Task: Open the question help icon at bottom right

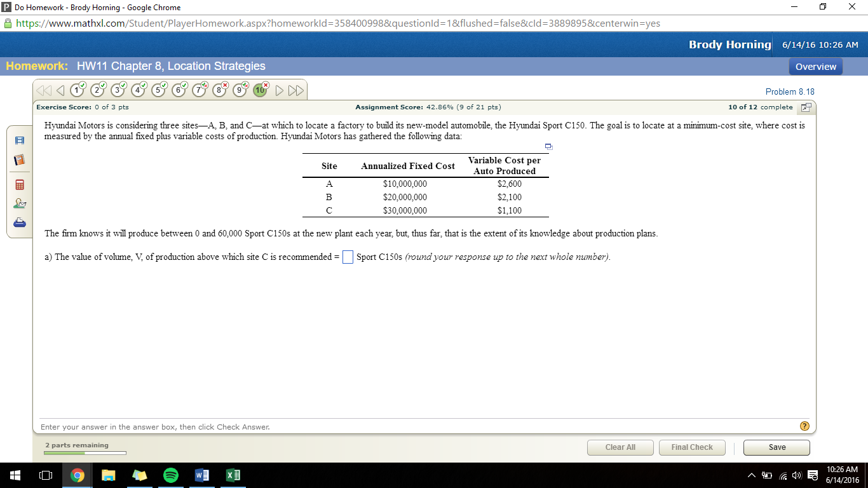Action: 803,426
